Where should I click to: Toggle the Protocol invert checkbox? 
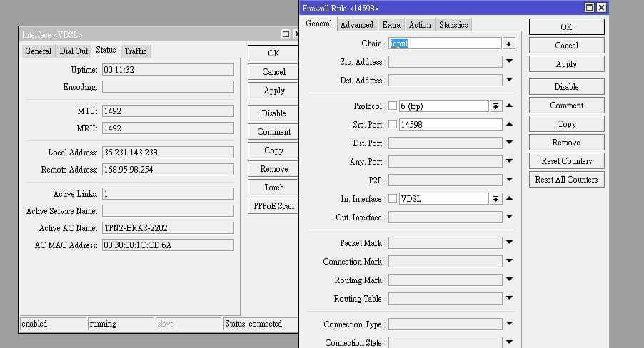(393, 106)
